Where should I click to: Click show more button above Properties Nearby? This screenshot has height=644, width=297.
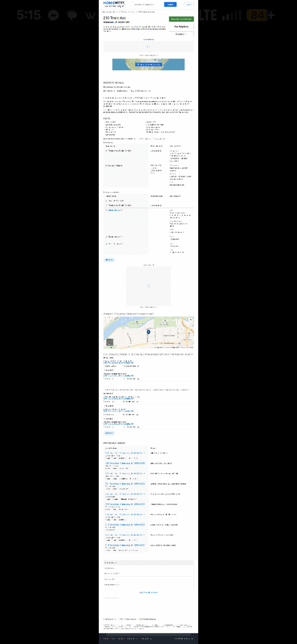[109, 433]
